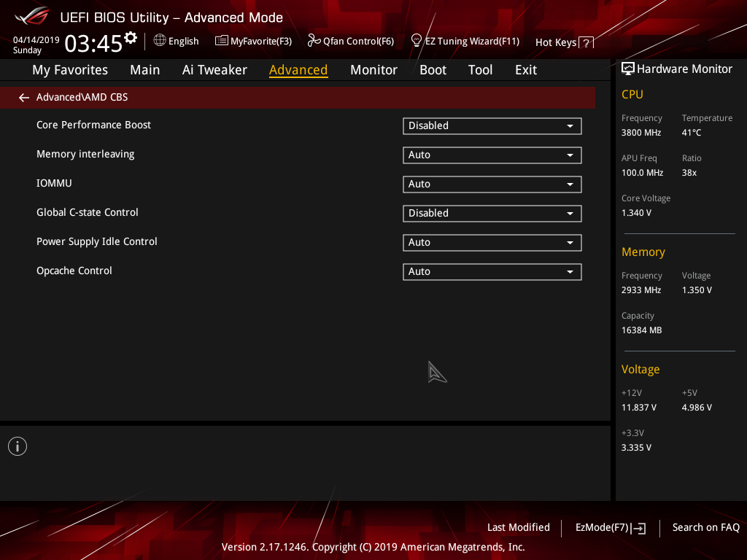Click the MyFavorite list icon
747x560 pixels.
(222, 41)
